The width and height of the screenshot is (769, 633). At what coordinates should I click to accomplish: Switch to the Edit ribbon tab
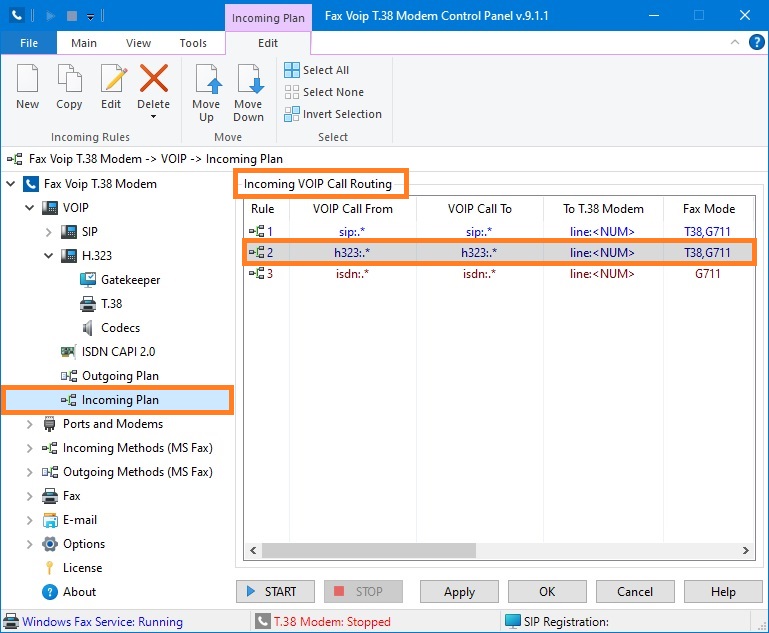pos(268,43)
